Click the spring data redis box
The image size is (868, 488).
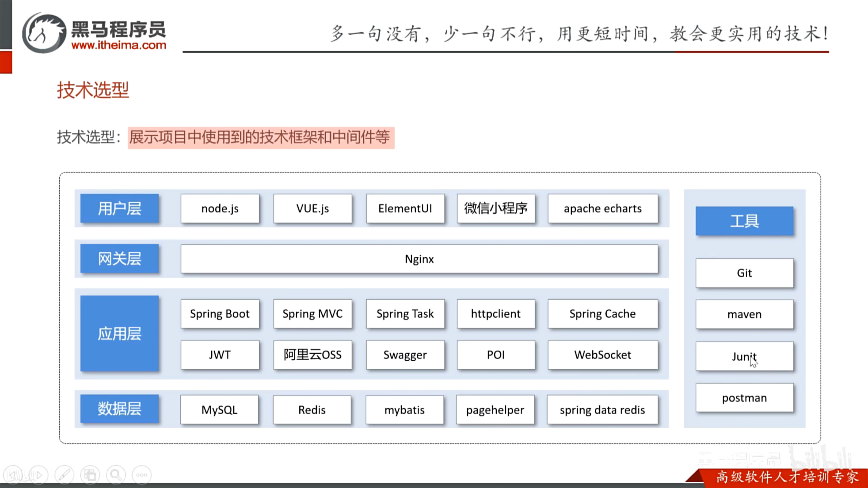pyautogui.click(x=603, y=410)
